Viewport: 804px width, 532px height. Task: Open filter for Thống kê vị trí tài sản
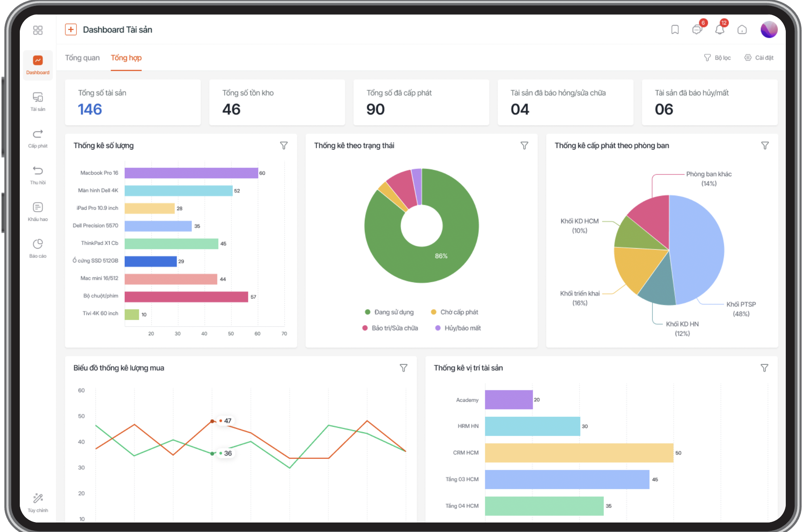click(764, 368)
